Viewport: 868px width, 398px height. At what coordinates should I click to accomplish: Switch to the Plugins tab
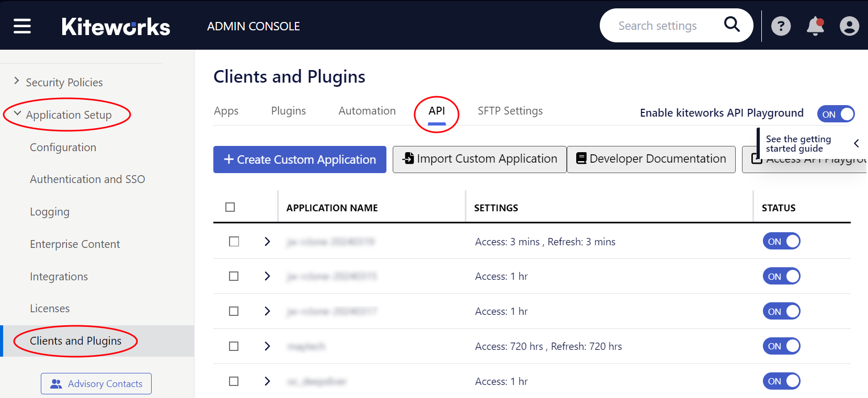point(289,111)
